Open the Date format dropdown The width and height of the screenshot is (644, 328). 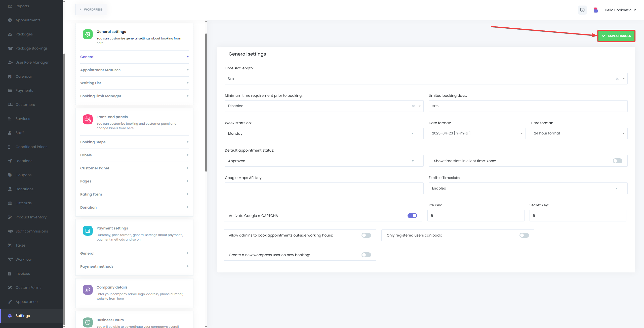click(477, 133)
